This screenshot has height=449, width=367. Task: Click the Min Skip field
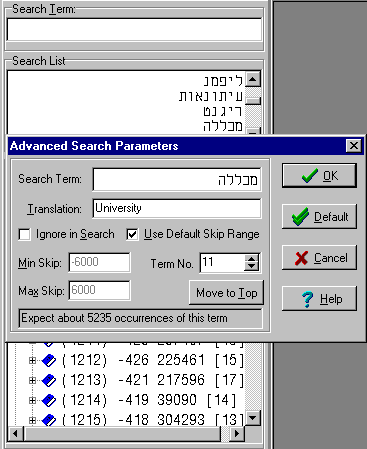tap(99, 263)
